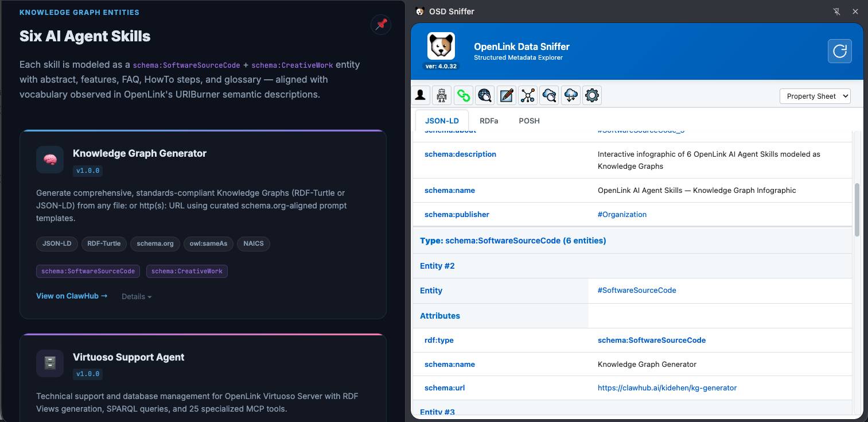This screenshot has width=868, height=422.
Task: Click the refresh button in blue header
Action: click(x=839, y=51)
